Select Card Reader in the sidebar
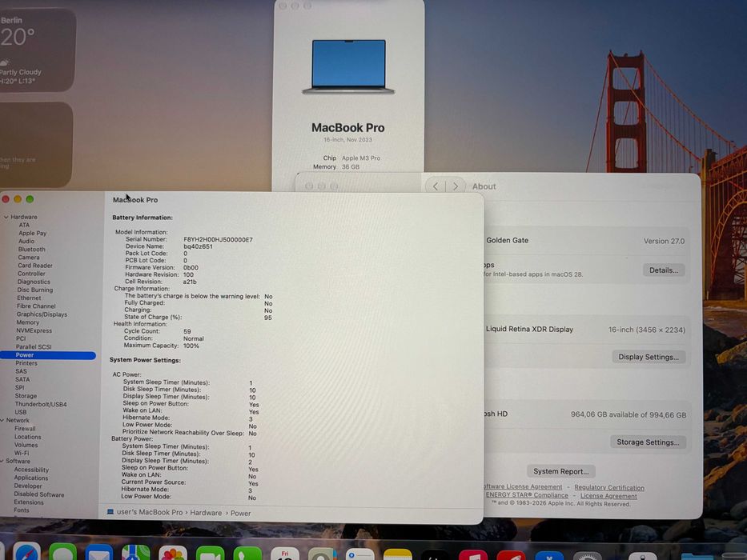Image resolution: width=747 pixels, height=560 pixels. coord(34,266)
